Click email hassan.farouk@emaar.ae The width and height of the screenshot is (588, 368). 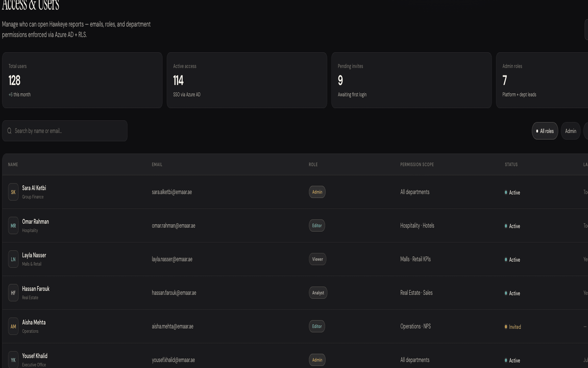click(174, 293)
